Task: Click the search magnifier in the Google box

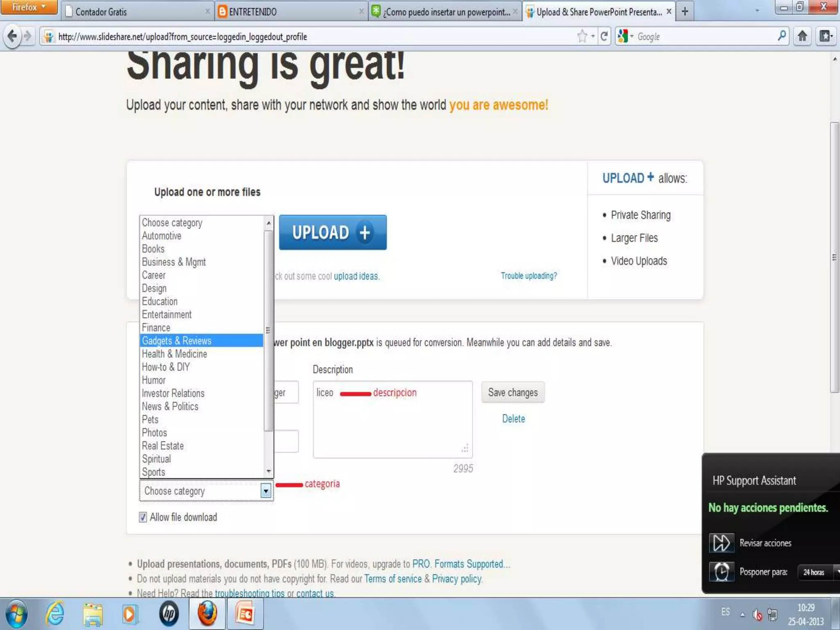Action: [x=782, y=36]
